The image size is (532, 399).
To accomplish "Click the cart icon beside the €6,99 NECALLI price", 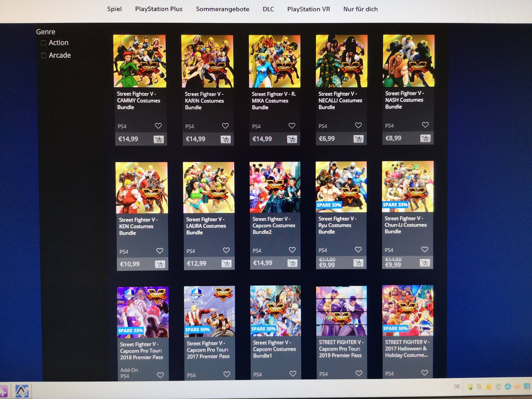I will (358, 139).
